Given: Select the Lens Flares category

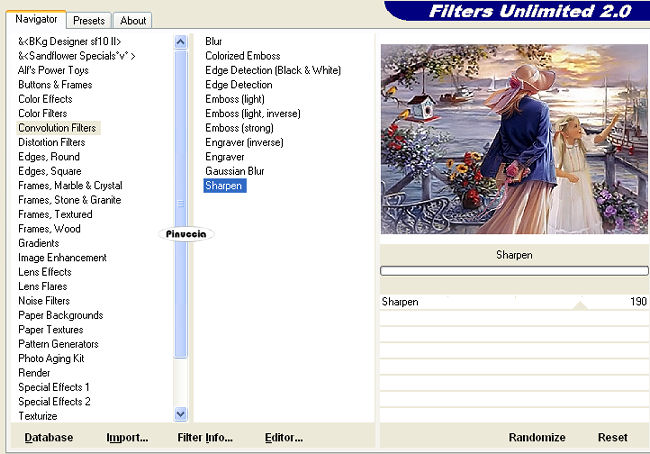Looking at the screenshot, I should click(x=43, y=286).
